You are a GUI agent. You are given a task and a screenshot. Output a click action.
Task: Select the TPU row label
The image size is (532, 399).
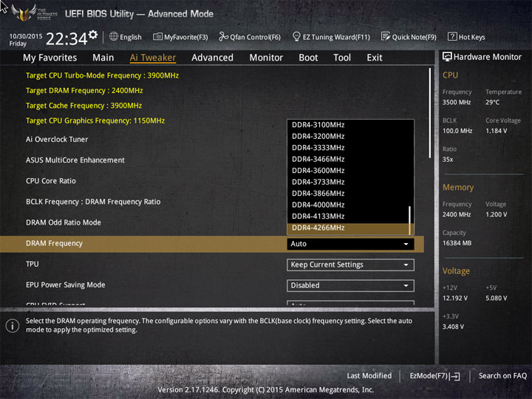click(x=33, y=264)
